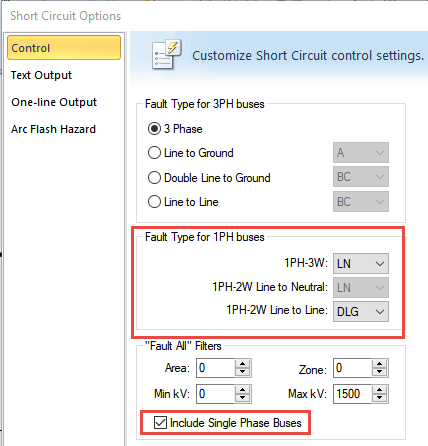Viewport: 428px width, 446px height.
Task: Click the Max kV field showing 1500
Action: (x=352, y=394)
